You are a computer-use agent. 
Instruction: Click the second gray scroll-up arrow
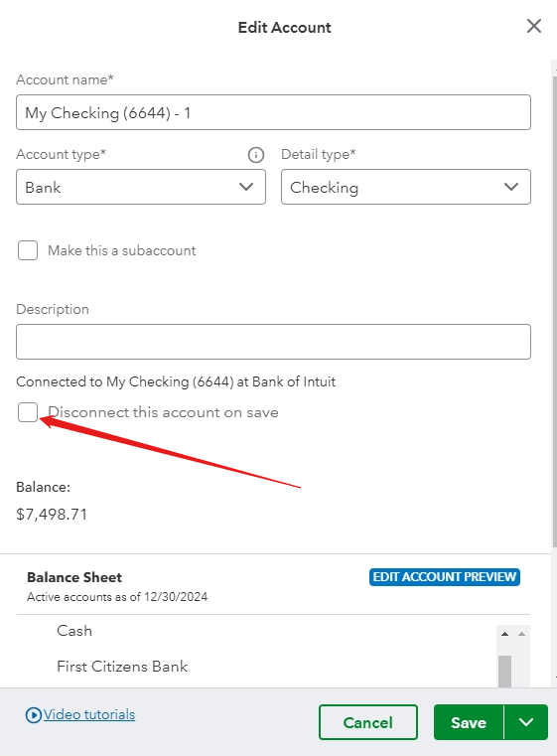click(x=521, y=634)
